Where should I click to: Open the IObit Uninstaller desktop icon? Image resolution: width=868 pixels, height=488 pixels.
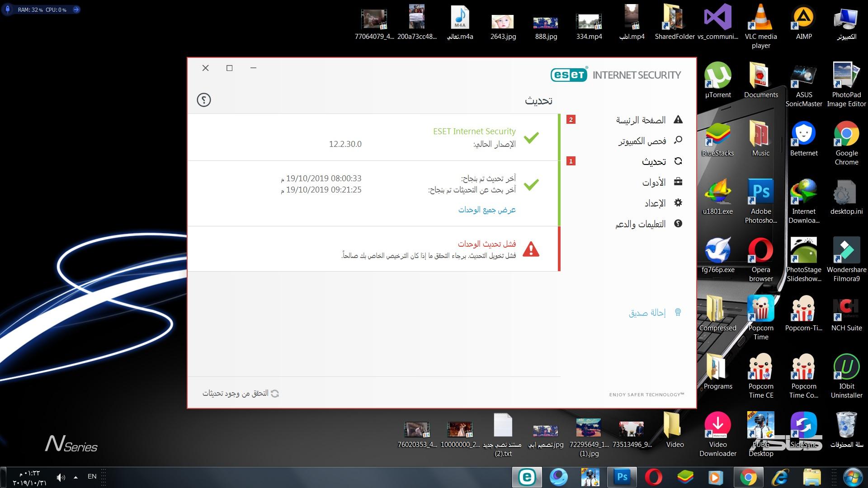(x=846, y=376)
